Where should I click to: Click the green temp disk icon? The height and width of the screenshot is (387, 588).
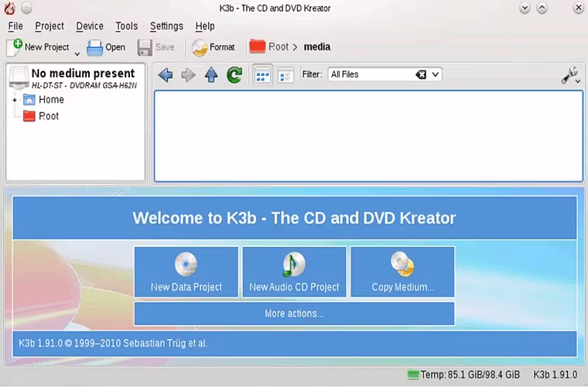tap(413, 375)
